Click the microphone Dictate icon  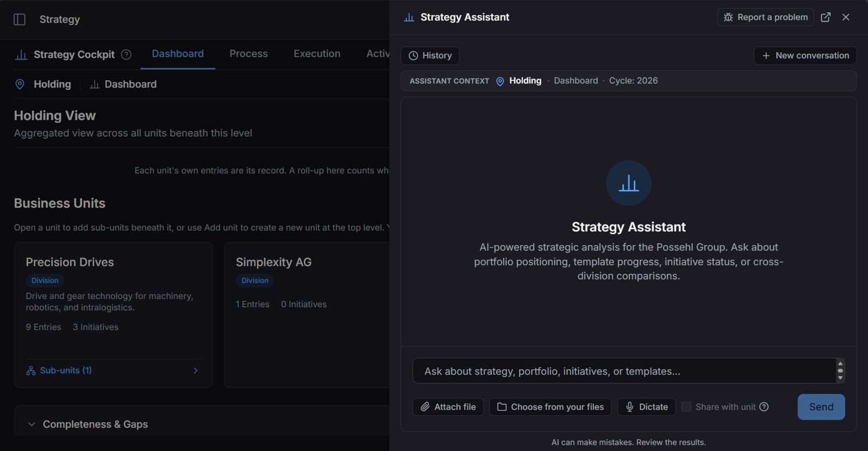click(630, 406)
